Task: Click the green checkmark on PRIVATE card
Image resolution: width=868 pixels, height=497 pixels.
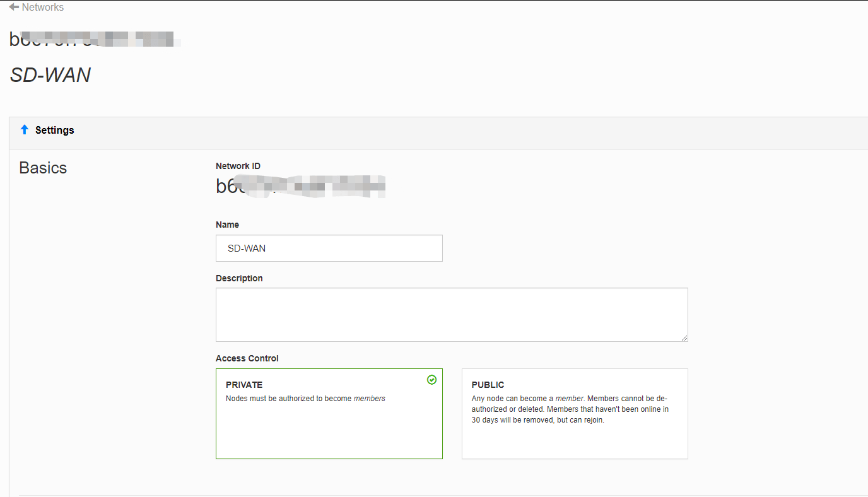Action: (431, 380)
